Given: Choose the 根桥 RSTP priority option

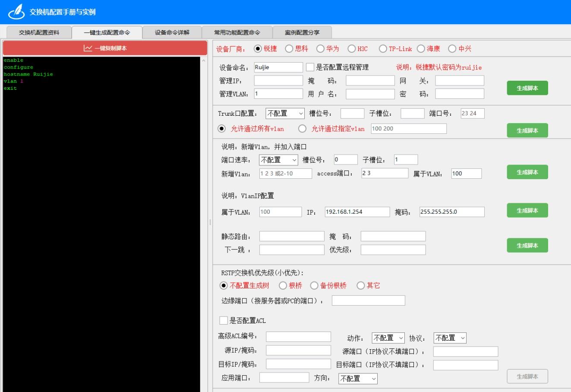Looking at the screenshot, I should (283, 285).
